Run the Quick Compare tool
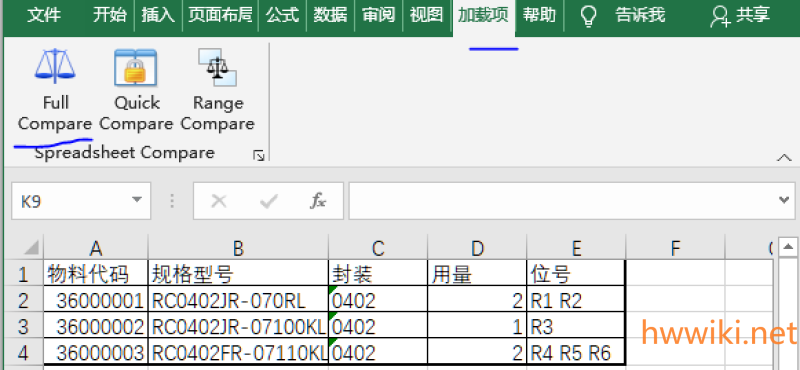800x370 pixels. 136,89
